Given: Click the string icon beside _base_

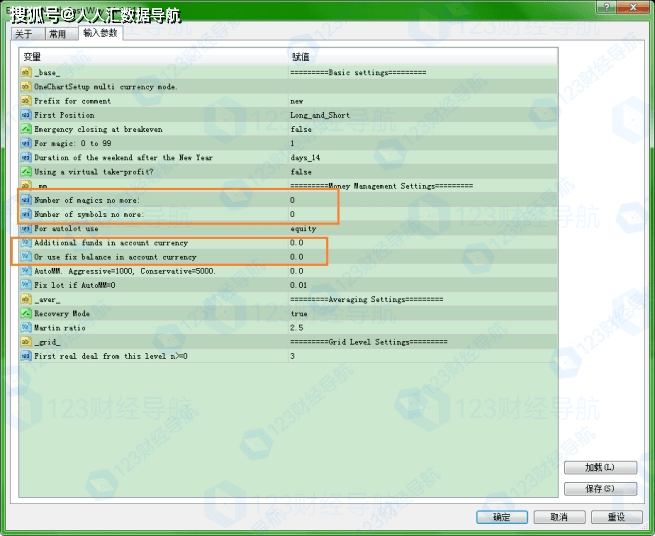Looking at the screenshot, I should (x=26, y=72).
